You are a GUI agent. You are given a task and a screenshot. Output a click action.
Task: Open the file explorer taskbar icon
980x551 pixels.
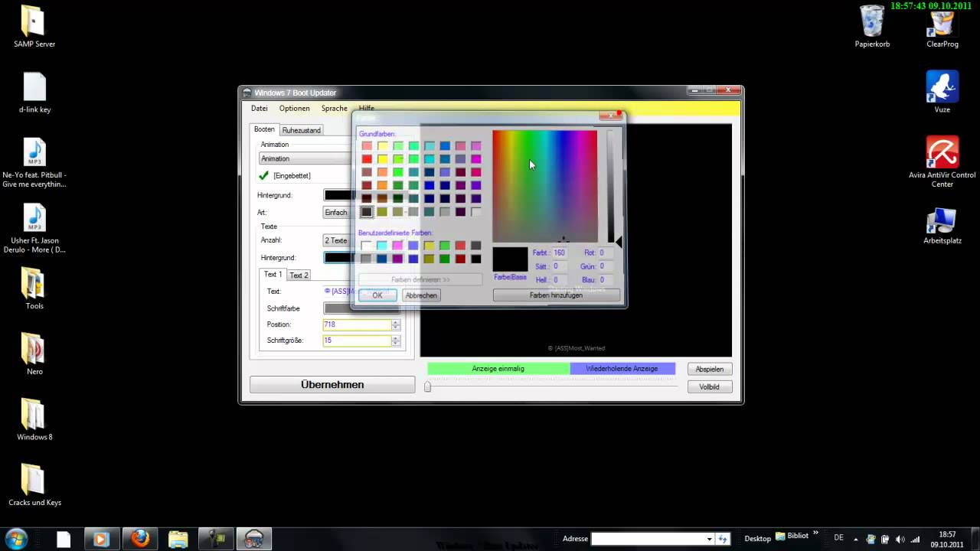[178, 539]
